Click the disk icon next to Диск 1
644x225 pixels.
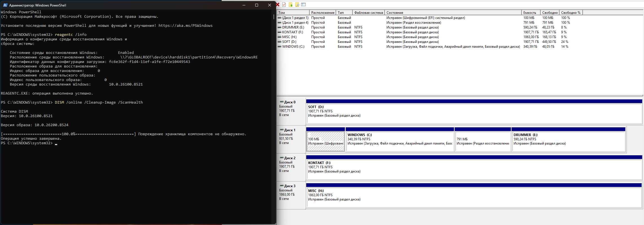click(281, 130)
